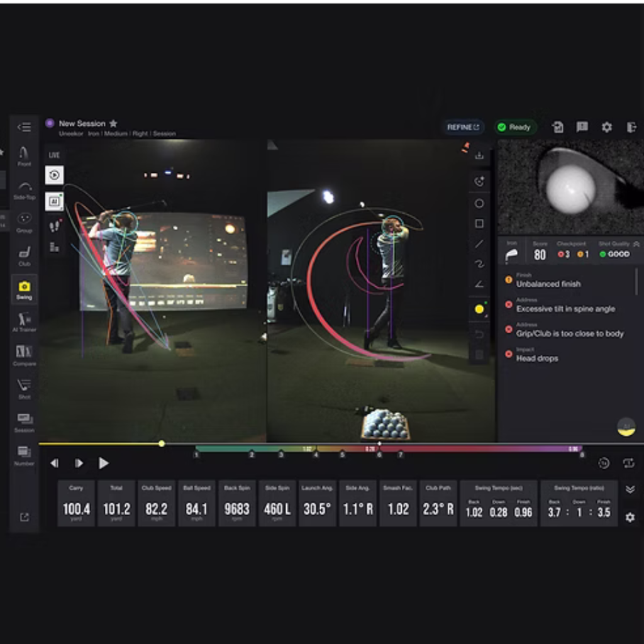This screenshot has height=644, width=644.
Task: Select the circle drawing tool
Action: [x=479, y=203]
